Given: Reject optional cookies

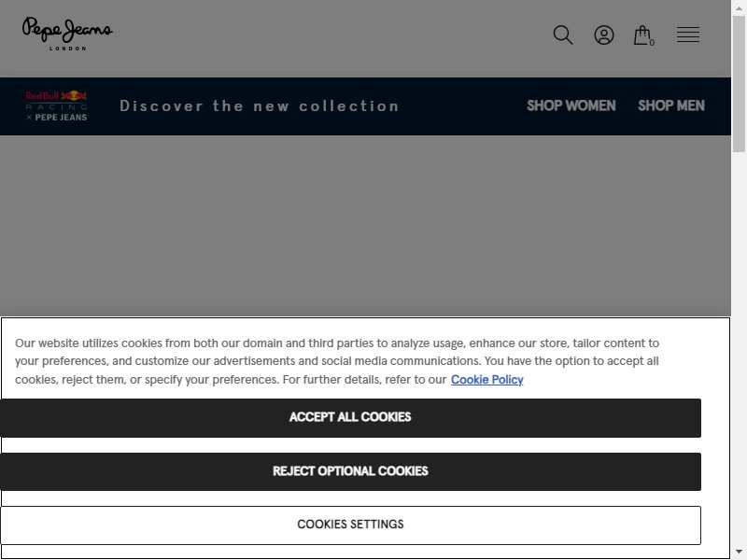Looking at the screenshot, I should pyautogui.click(x=350, y=471).
